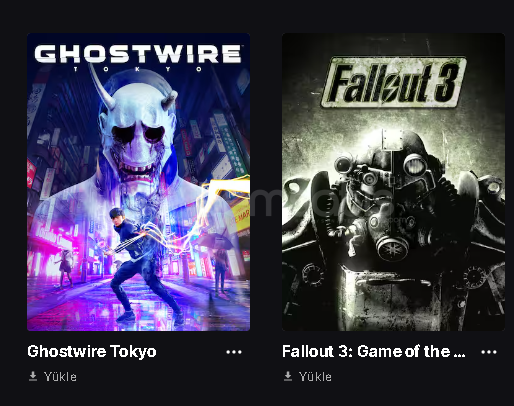514x406 pixels.
Task: Click Yükle text to install Fallout 3
Action: (315, 377)
